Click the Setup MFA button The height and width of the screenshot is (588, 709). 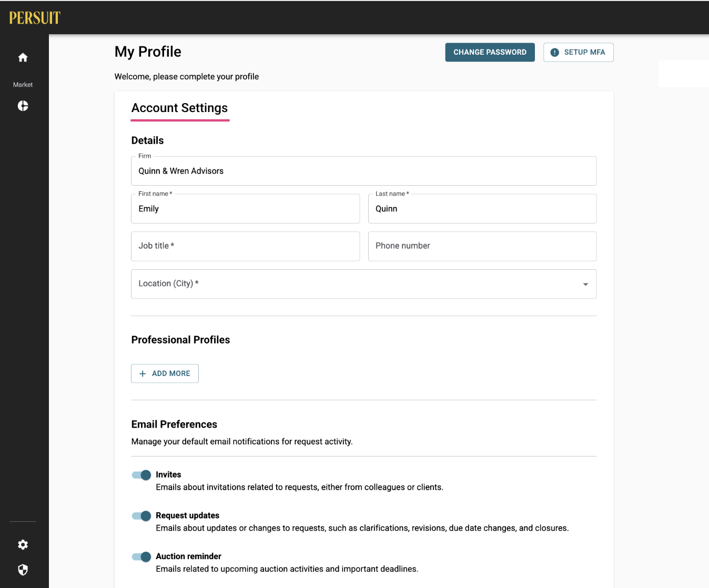coord(579,52)
